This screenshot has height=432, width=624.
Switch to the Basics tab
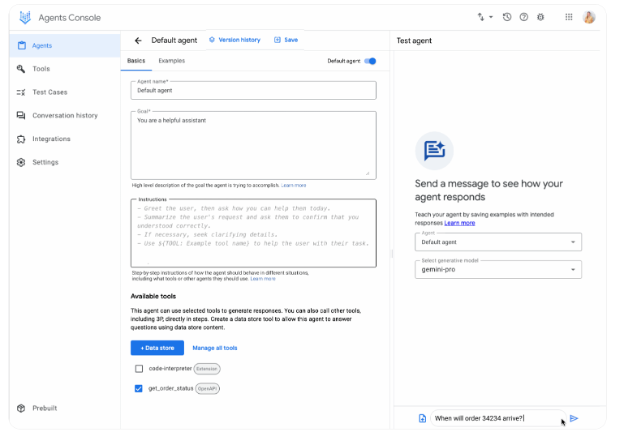point(136,61)
